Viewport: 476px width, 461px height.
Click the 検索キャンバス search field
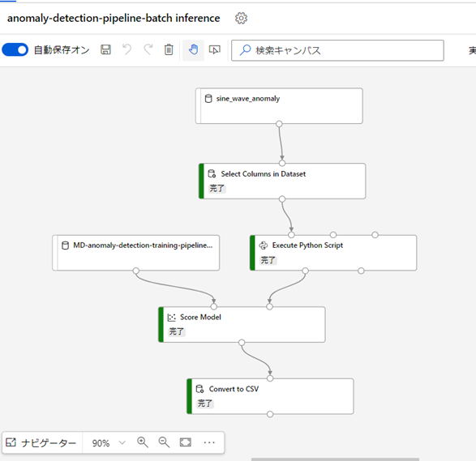coord(337,50)
